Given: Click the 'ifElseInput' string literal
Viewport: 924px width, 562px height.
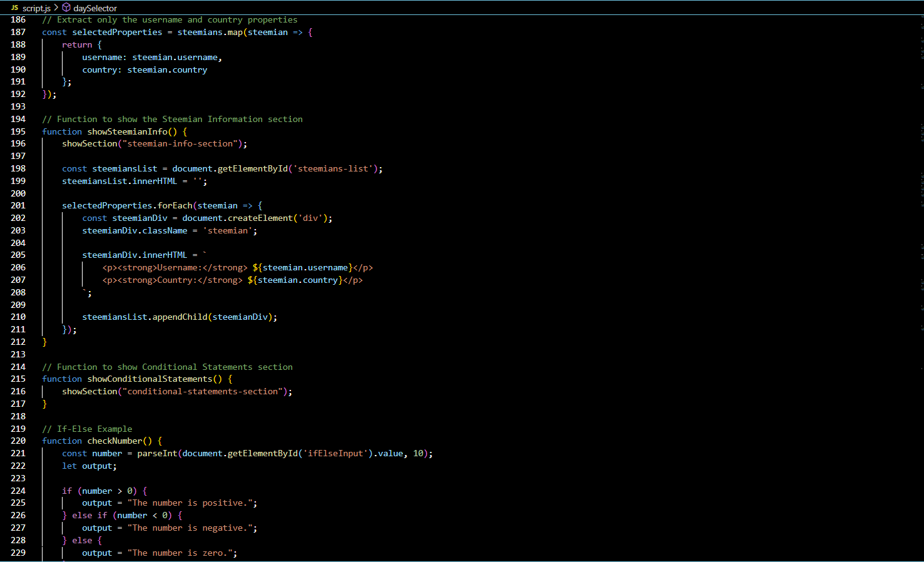Looking at the screenshot, I should 335,453.
